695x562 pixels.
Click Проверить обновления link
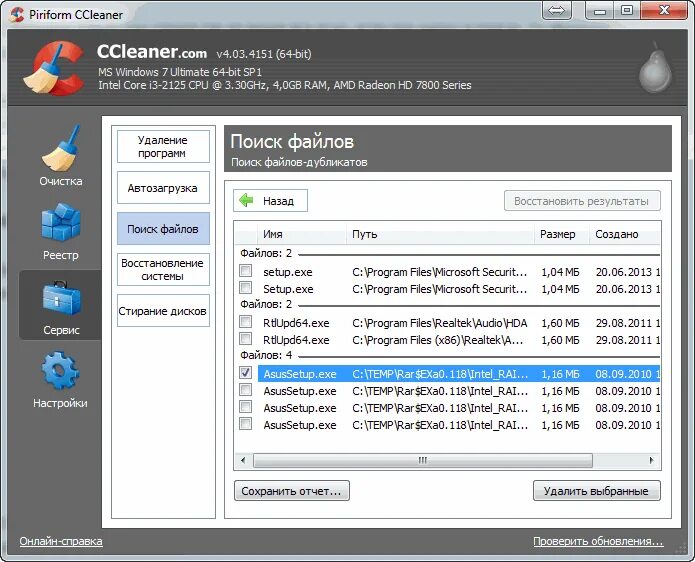598,541
